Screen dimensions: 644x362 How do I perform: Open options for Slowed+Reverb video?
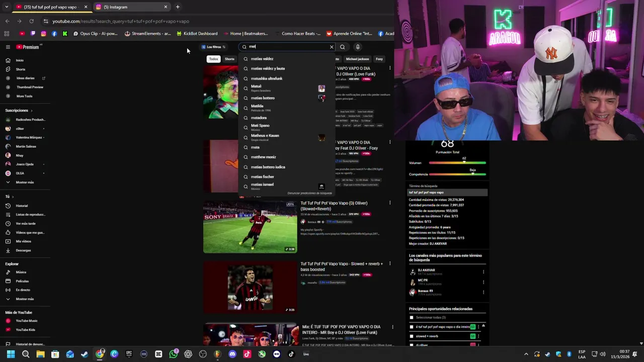390,203
